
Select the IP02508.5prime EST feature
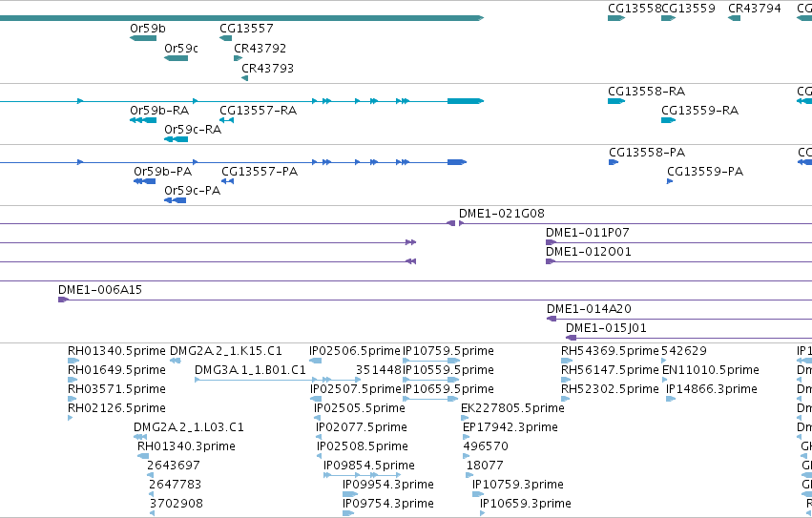[x=319, y=456]
